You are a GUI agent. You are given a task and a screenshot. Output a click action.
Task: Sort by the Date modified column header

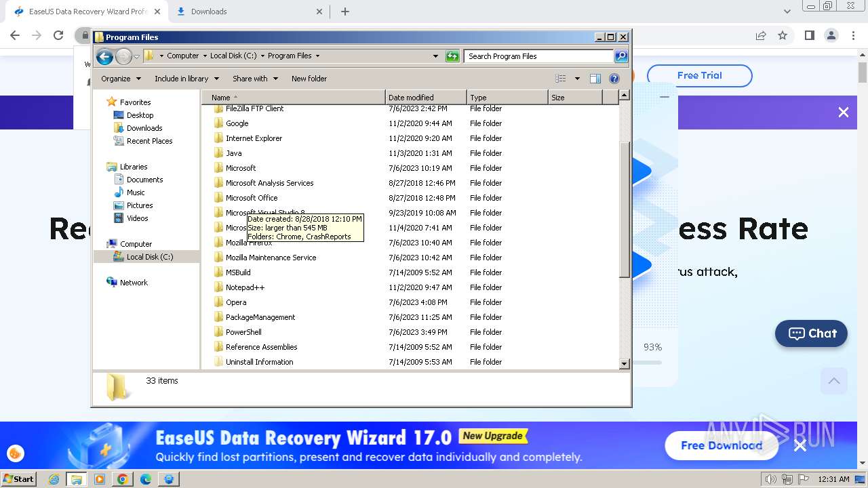click(x=426, y=98)
